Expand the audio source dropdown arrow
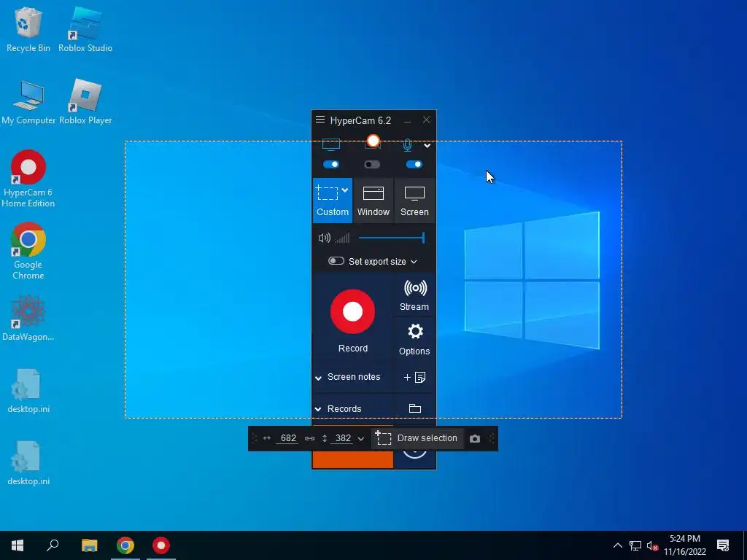Screen dimensions: 747x560 tap(427, 146)
